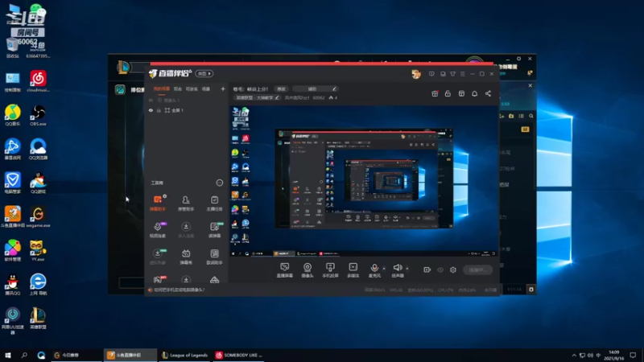
Task: Select 全屏1 source row
Action: [x=187, y=110]
